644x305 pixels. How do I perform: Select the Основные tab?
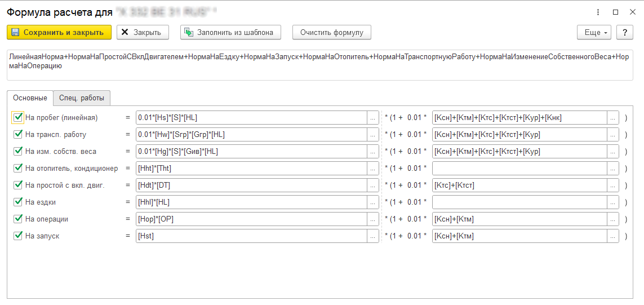[30, 98]
